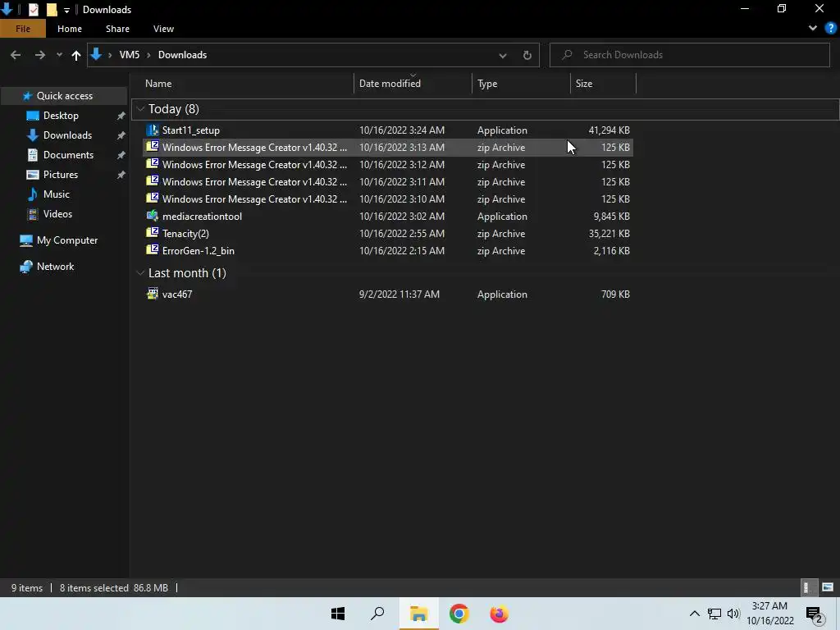Screen dimensions: 840x630
Task: Sort by the Date modified column header
Action: 390,84
